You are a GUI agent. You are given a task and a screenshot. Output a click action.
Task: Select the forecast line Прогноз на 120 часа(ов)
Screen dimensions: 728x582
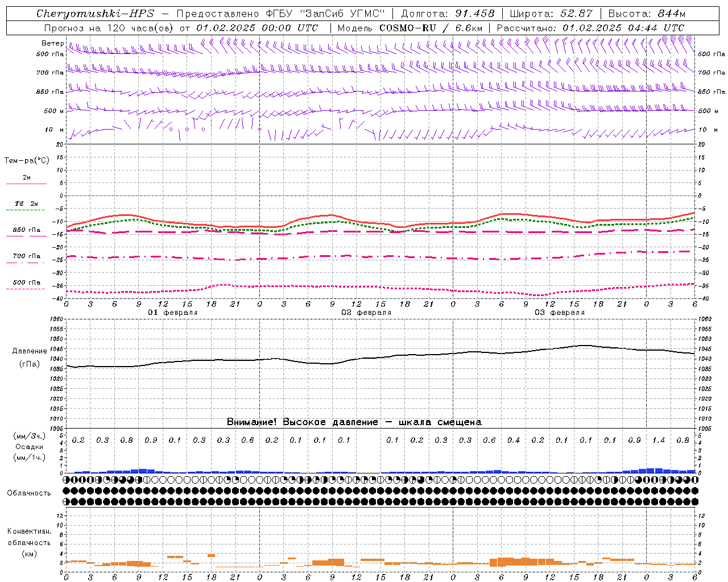(109, 28)
